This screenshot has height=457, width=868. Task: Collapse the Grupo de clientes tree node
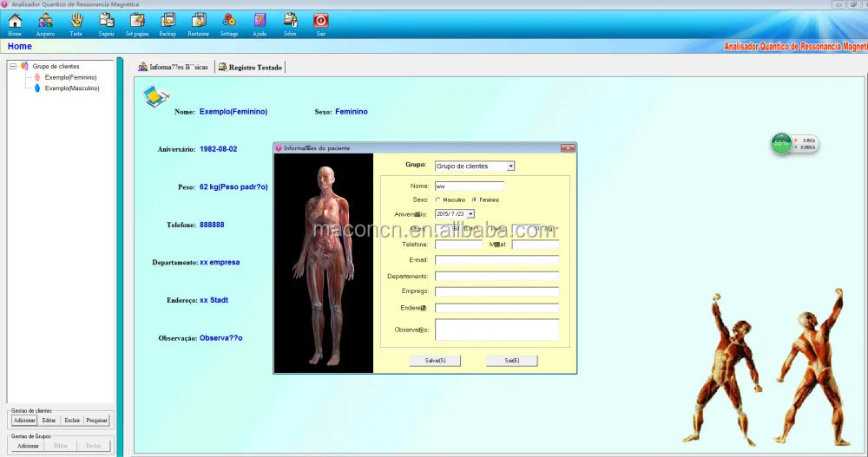pos(12,66)
